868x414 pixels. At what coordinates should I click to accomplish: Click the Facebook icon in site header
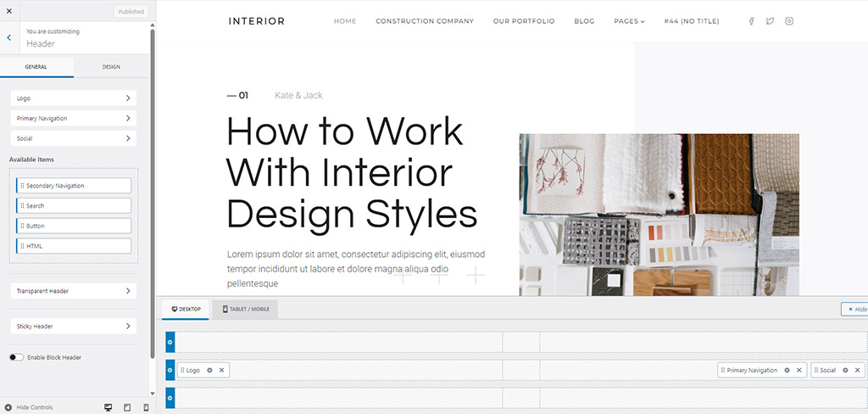point(751,21)
